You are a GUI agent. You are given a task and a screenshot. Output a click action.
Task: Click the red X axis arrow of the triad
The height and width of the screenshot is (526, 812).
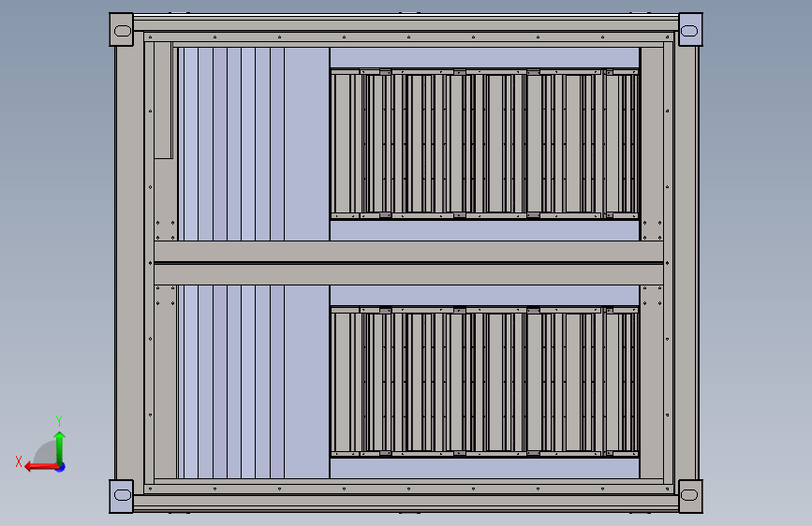40,467
